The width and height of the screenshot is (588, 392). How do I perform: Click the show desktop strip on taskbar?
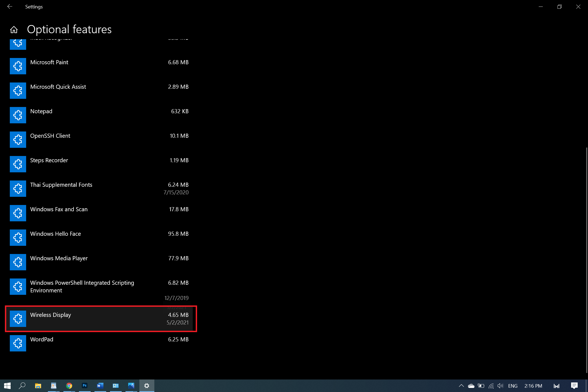[x=587, y=386]
